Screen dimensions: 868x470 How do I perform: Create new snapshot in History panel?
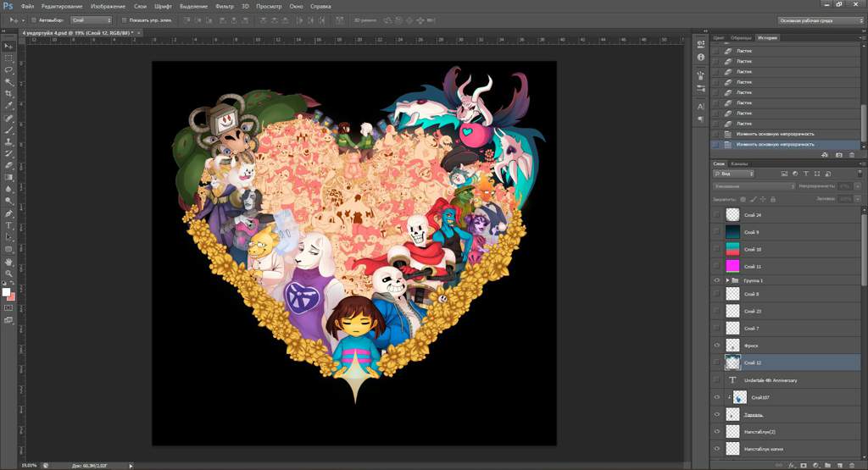tap(839, 155)
